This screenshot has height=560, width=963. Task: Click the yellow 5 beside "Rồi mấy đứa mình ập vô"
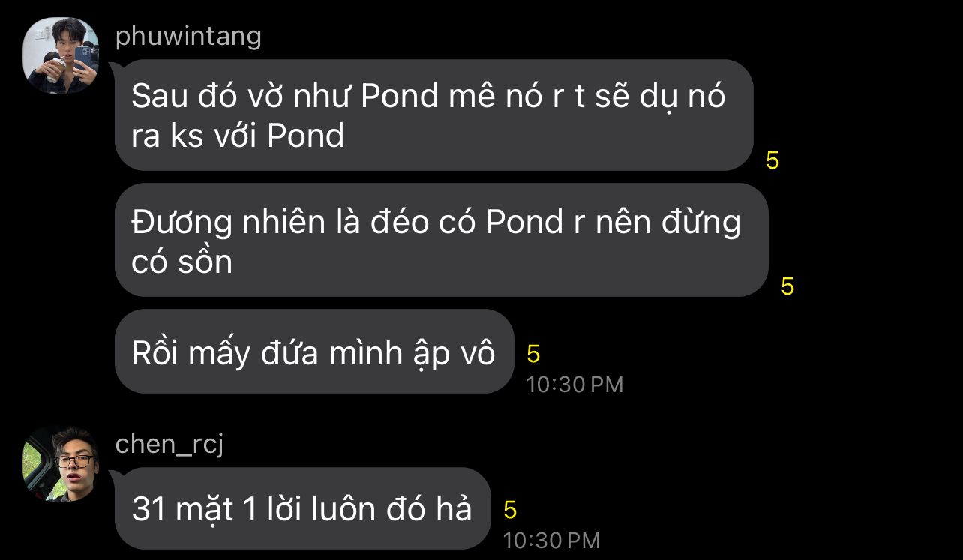pos(533,354)
